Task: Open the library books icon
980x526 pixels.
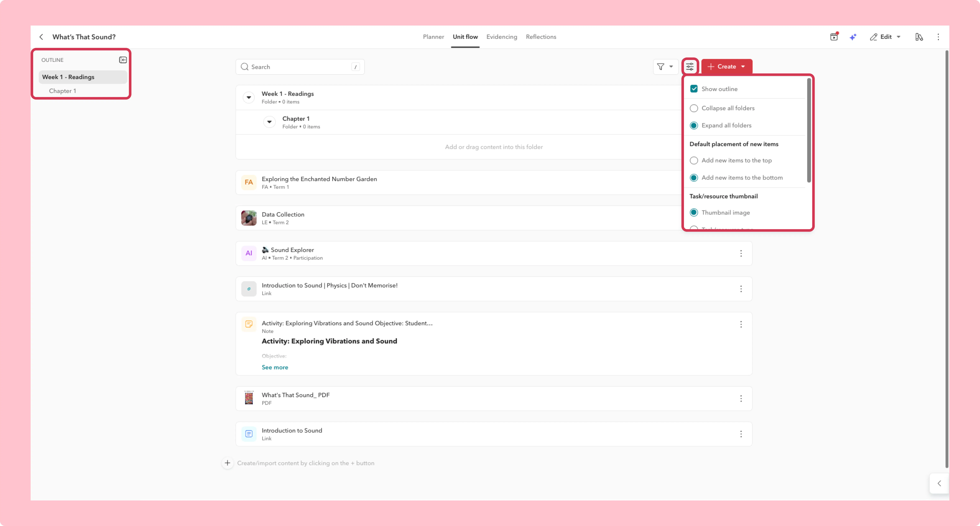Action: point(919,37)
